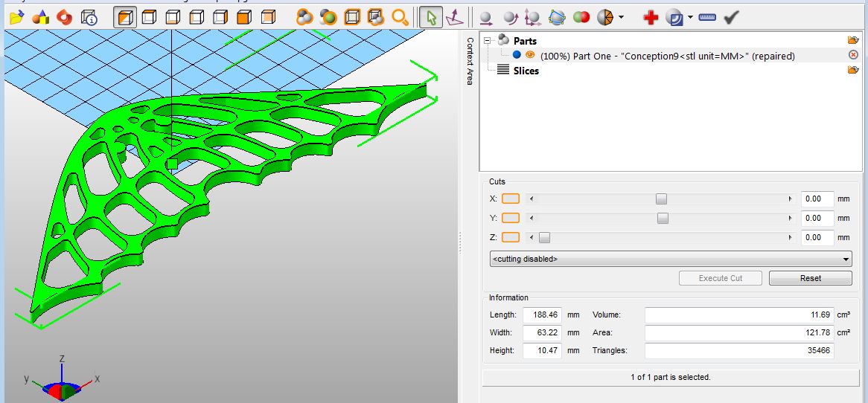The height and width of the screenshot is (403, 868).
Task: Click the sphere with blue outline icon
Action: point(557,18)
